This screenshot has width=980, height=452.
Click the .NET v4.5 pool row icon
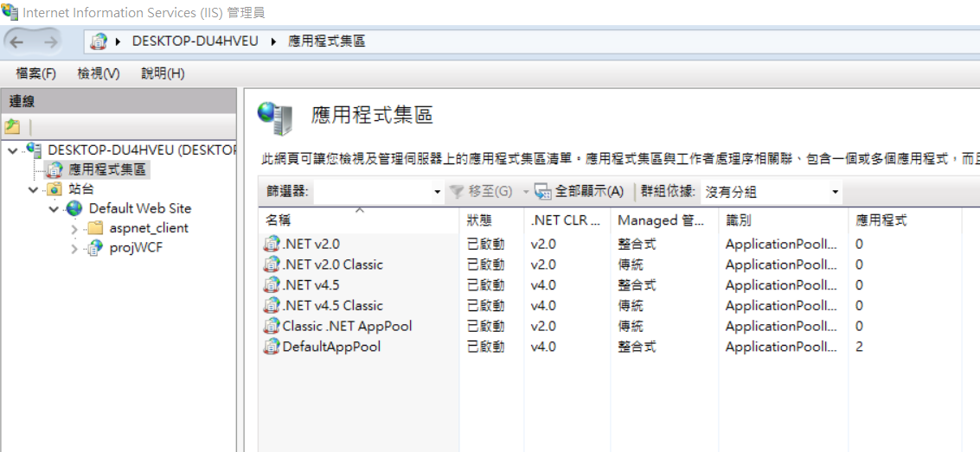272,285
